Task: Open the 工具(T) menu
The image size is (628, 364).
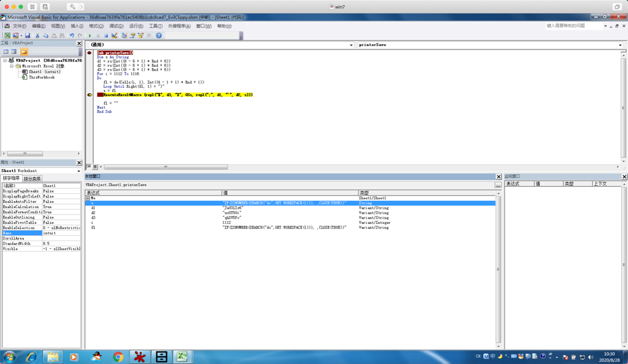Action: [156, 26]
